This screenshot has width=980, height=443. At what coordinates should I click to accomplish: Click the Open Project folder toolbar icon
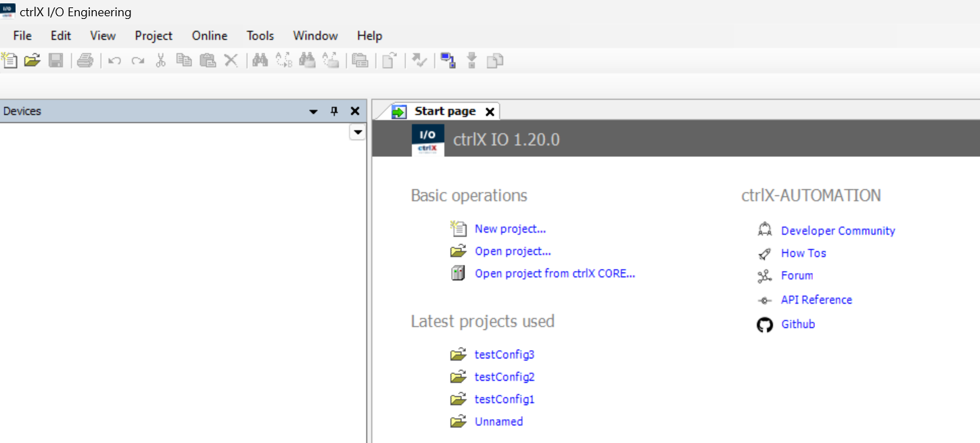point(32,60)
